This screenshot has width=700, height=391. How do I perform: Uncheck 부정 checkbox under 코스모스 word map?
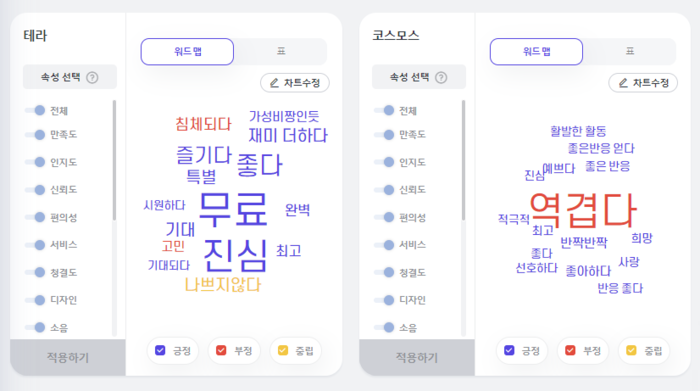click(570, 350)
